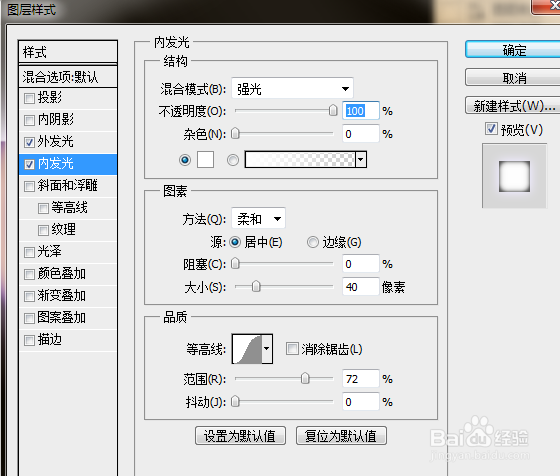Open the 图案叠加 pattern overlay settings
This screenshot has height=476, width=560.
(61, 318)
